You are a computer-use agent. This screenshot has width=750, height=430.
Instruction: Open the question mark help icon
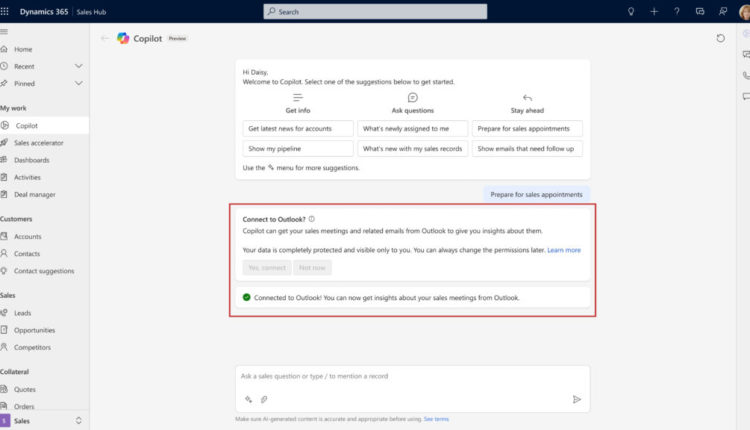(x=677, y=11)
